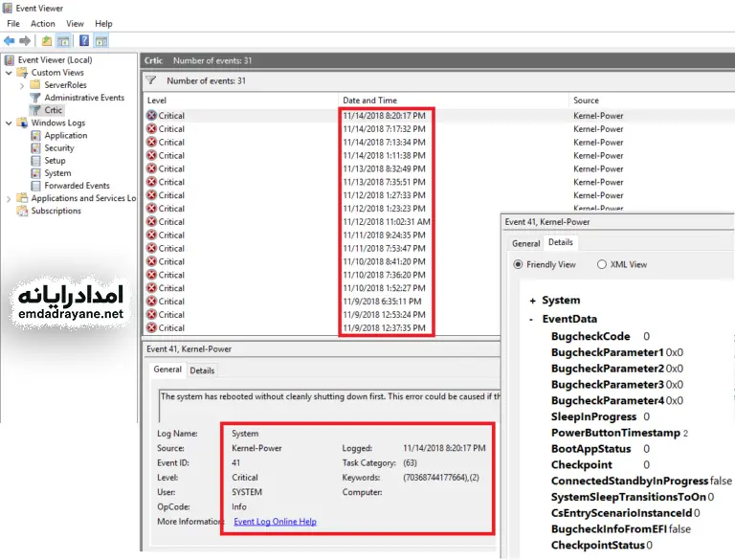Select the event dated 11/11/2018 9:24:35 PM

(x=384, y=235)
